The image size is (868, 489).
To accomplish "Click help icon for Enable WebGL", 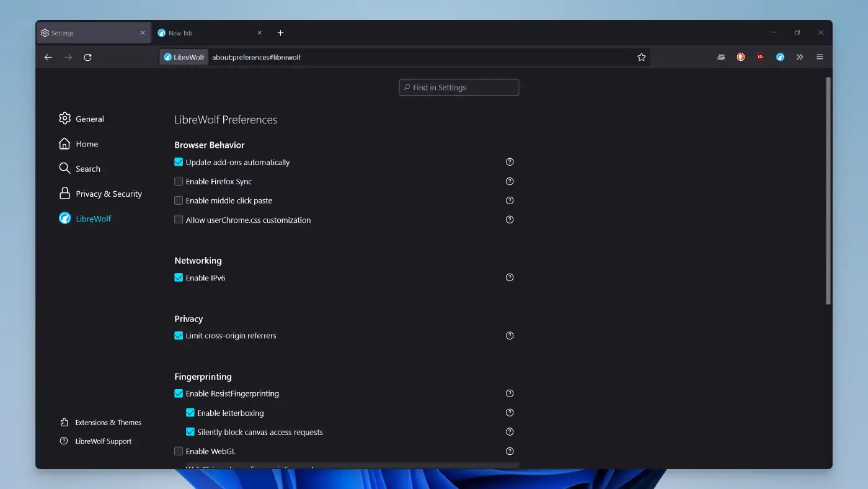I will pyautogui.click(x=510, y=451).
